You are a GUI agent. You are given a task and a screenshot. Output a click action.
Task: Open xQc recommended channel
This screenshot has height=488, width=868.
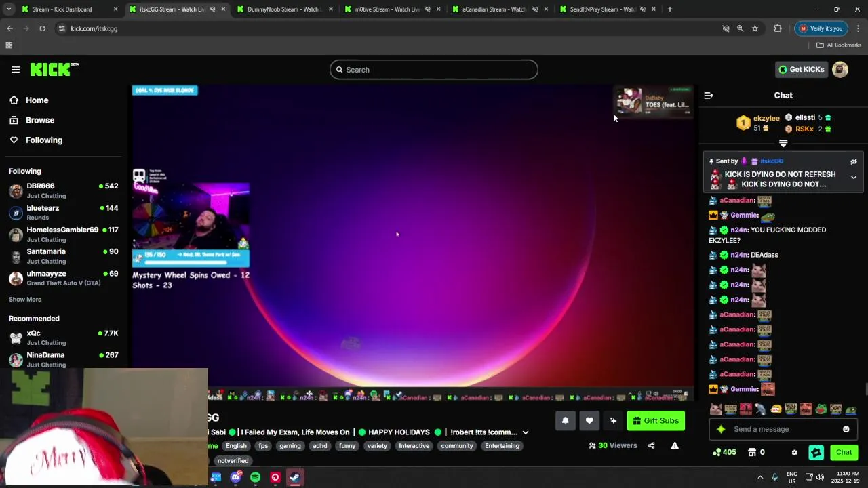click(x=63, y=338)
